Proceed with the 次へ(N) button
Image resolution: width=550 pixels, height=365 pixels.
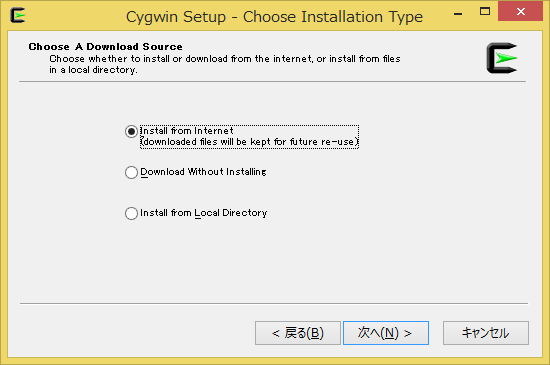(386, 333)
